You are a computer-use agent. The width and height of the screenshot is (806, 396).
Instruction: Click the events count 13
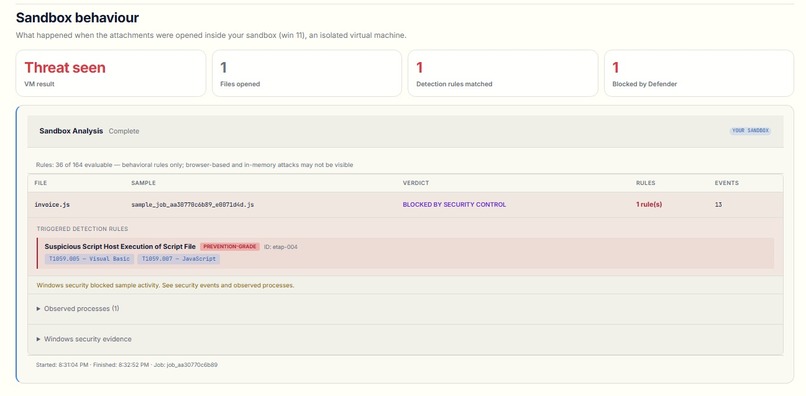coord(718,205)
